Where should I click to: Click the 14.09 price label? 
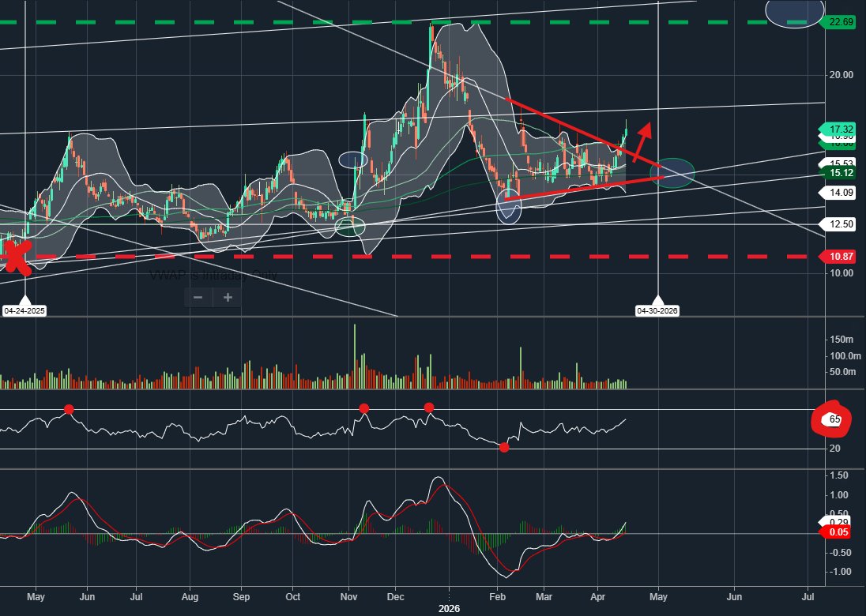pyautogui.click(x=840, y=193)
